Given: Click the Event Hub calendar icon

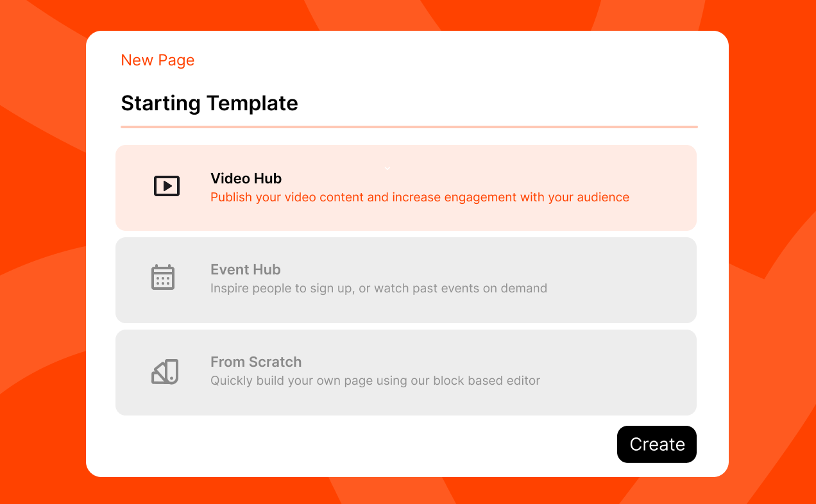Looking at the screenshot, I should (163, 278).
